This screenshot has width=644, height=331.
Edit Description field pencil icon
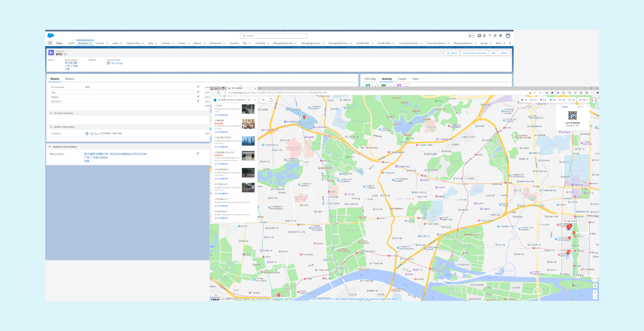click(198, 101)
